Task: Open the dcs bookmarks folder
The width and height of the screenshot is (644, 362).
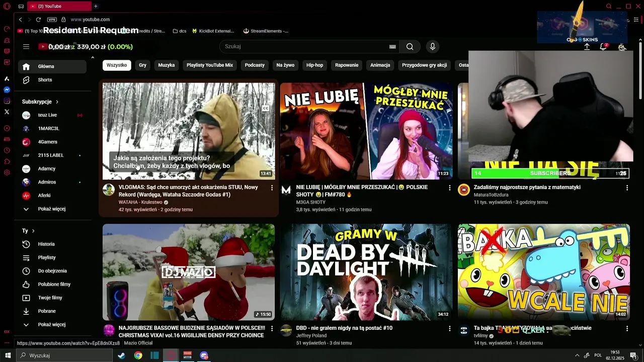Action: [x=179, y=31]
